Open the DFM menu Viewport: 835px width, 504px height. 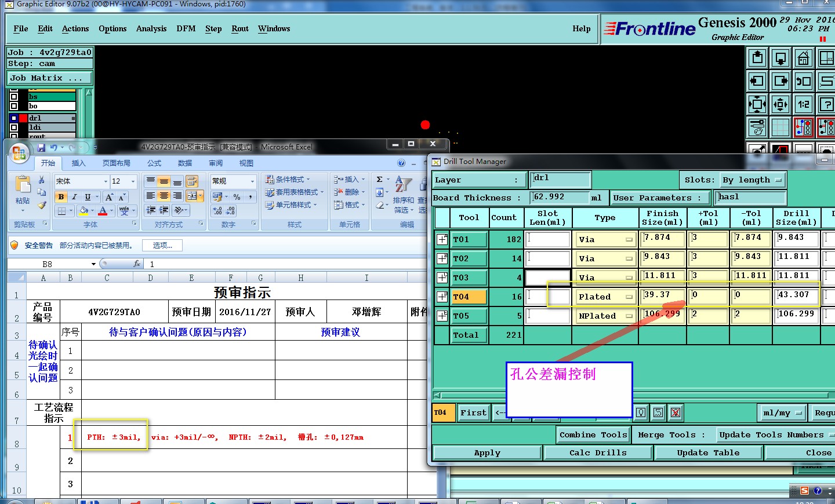186,28
